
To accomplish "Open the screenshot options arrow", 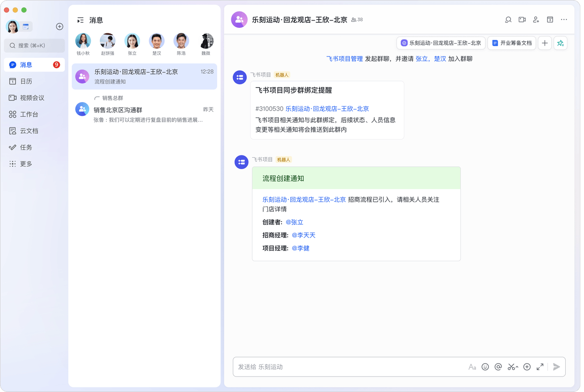I will pyautogui.click(x=517, y=367).
